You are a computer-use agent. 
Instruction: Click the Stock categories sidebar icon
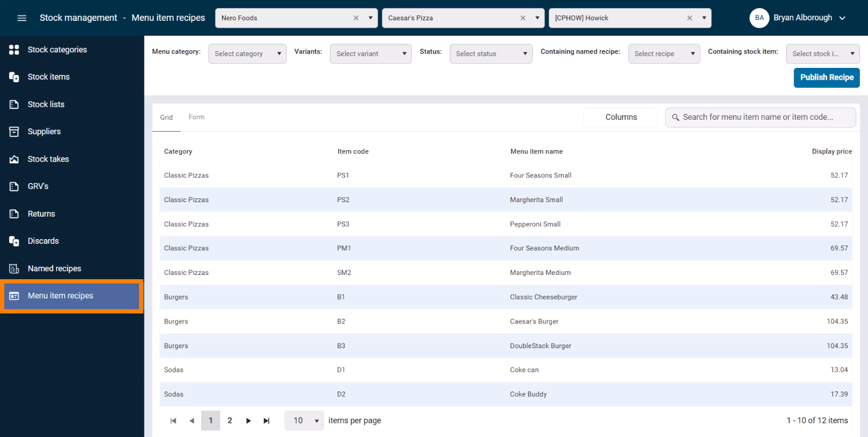(x=14, y=50)
